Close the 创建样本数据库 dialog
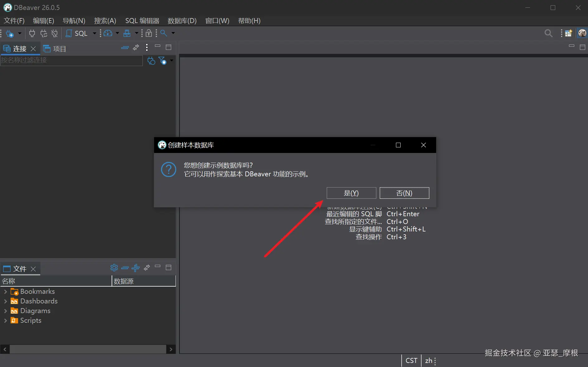Image resolution: width=588 pixels, height=367 pixels. click(x=423, y=145)
